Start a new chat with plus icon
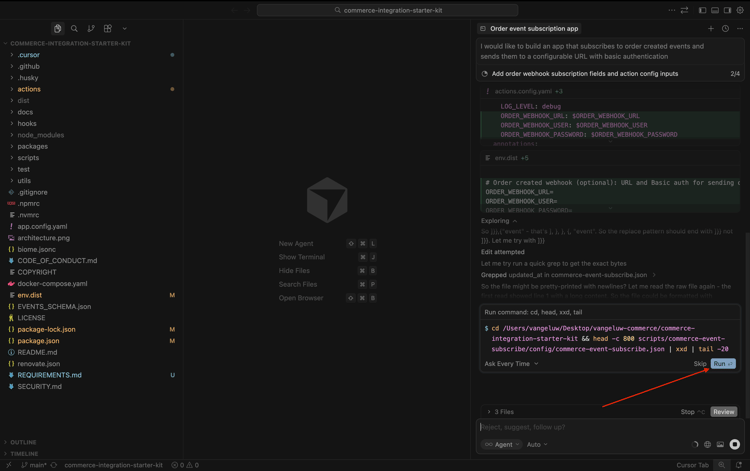The image size is (750, 471). (x=711, y=29)
